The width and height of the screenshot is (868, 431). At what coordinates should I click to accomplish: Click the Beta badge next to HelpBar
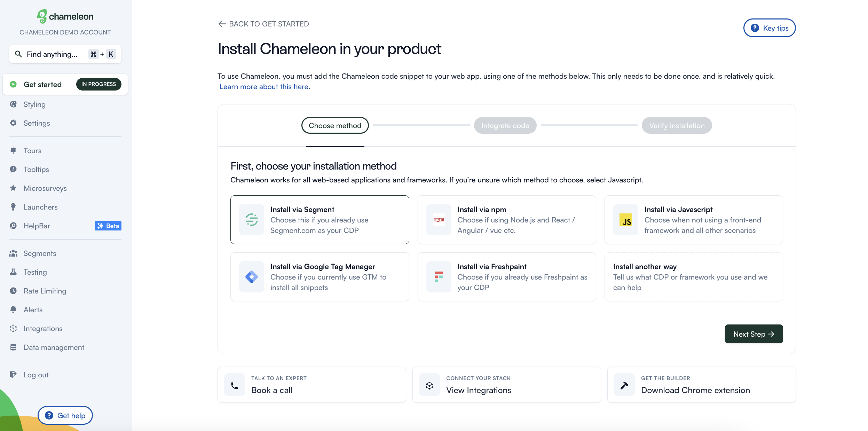click(x=108, y=226)
